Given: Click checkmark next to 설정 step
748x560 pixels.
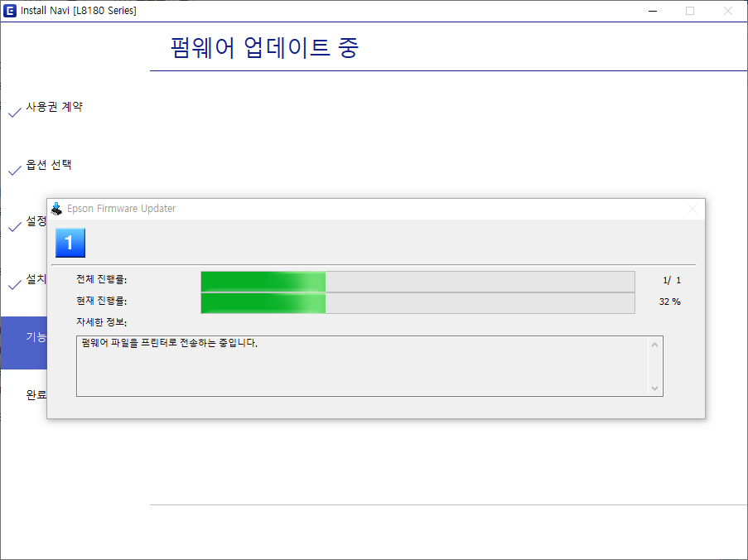Looking at the screenshot, I should coord(15,227).
